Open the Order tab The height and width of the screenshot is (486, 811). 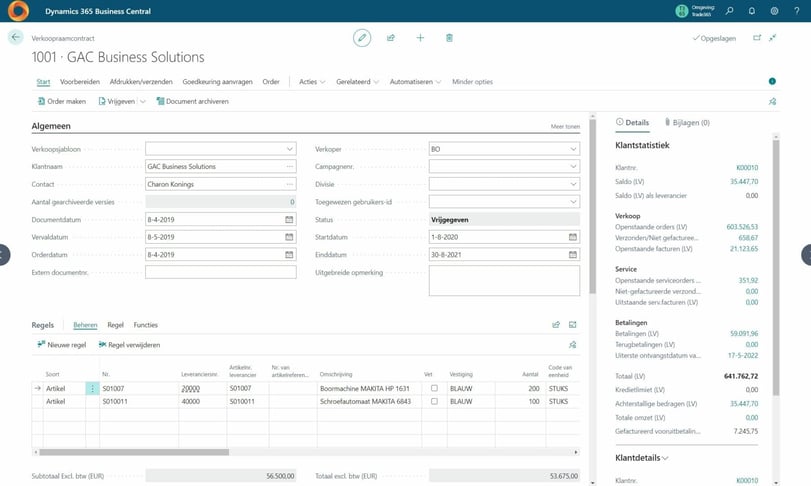coord(271,82)
